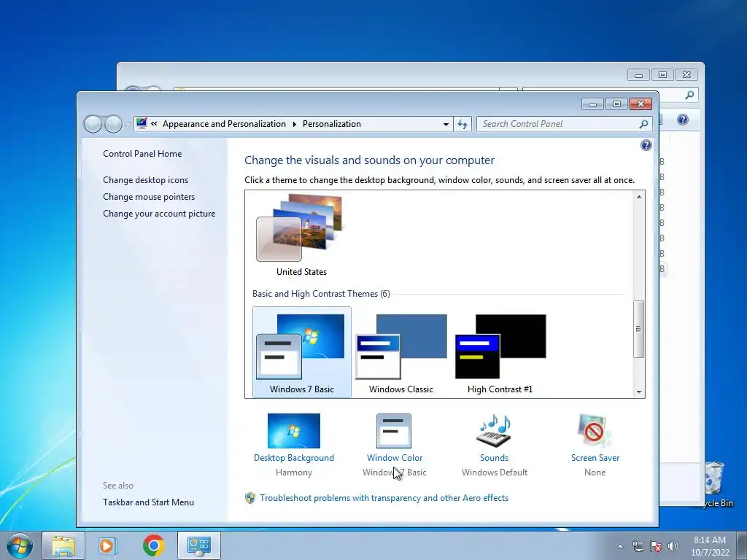Click search magnifier in the background window
747x560 pixels.
pos(689,96)
